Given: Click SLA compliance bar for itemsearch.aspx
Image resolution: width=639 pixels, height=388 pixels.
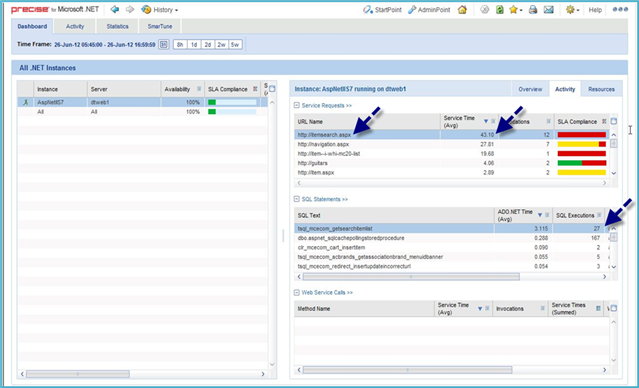Looking at the screenshot, I should (582, 135).
